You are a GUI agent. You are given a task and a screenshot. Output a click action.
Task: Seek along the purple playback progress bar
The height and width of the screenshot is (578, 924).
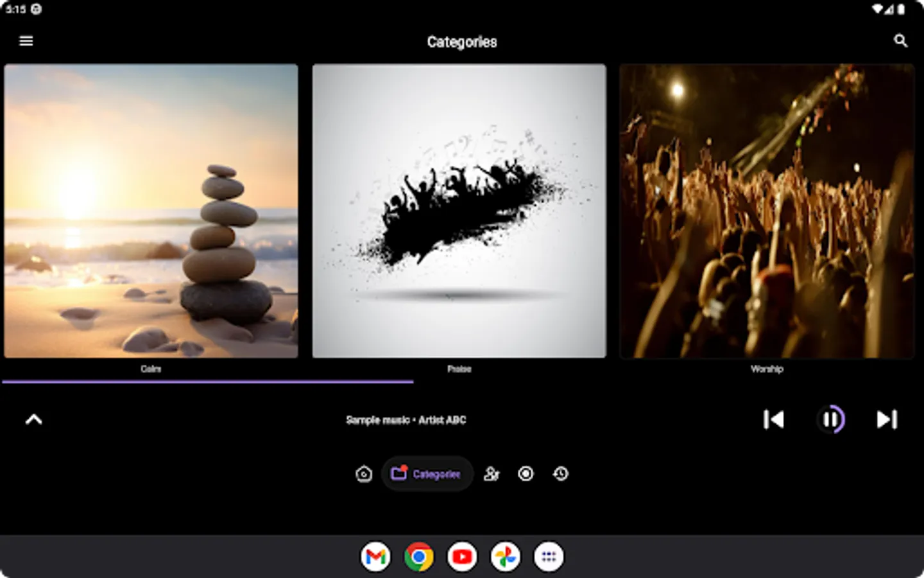coord(208,381)
